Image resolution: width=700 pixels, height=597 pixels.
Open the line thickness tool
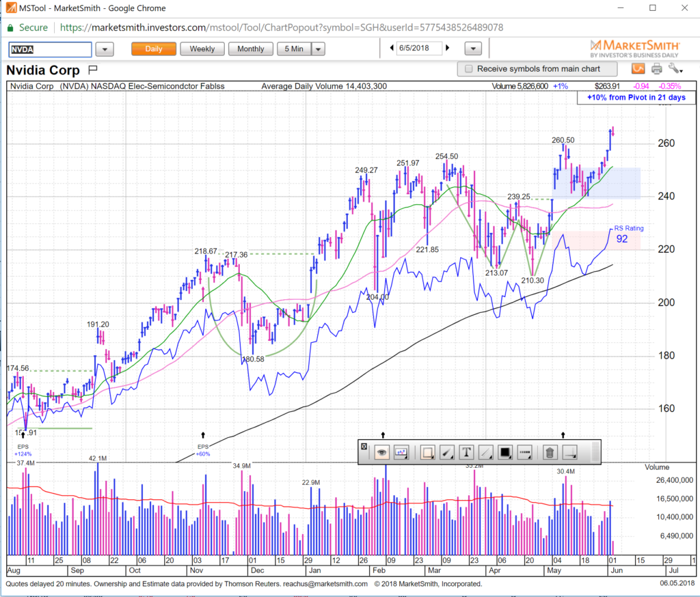tap(485, 452)
